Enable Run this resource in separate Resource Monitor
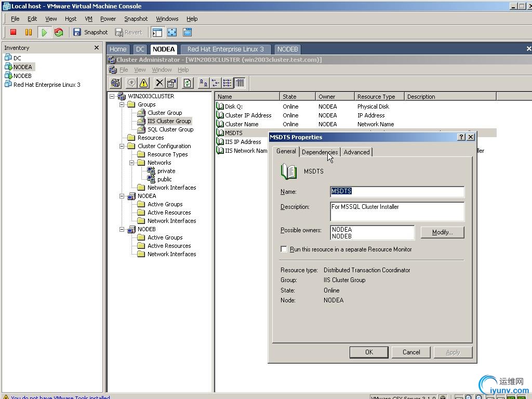The height and width of the screenshot is (399, 532). click(x=284, y=249)
